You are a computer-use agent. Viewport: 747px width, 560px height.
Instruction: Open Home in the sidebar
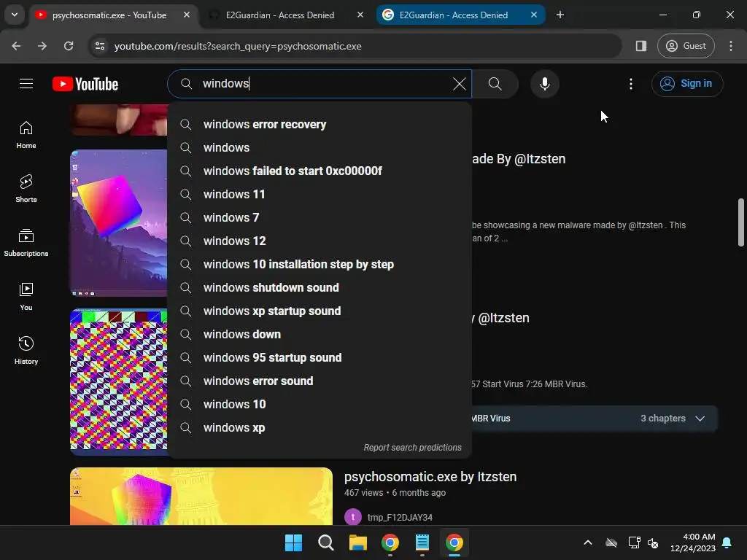point(26,135)
